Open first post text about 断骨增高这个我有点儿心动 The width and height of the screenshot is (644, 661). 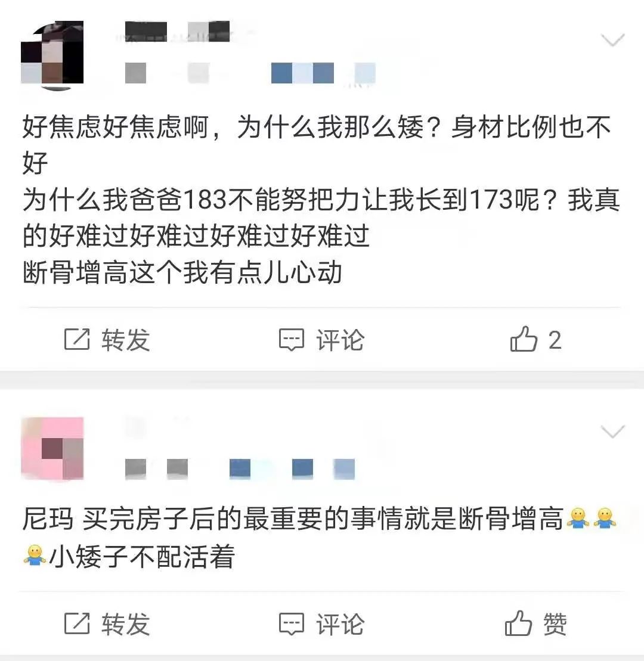182,272
